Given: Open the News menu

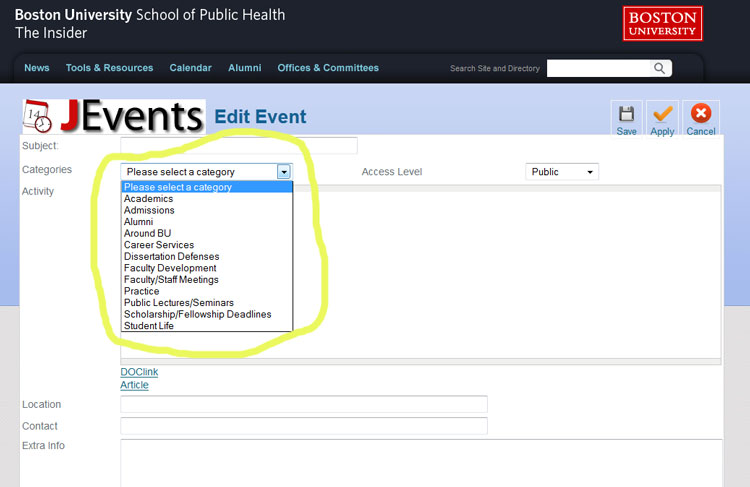Looking at the screenshot, I should (37, 68).
